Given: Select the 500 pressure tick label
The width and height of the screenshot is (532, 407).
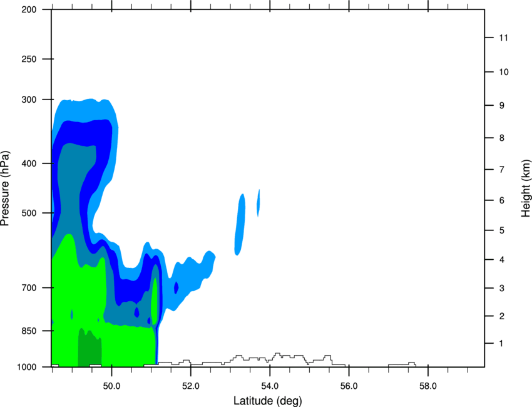Looking at the screenshot, I should click(x=29, y=213).
